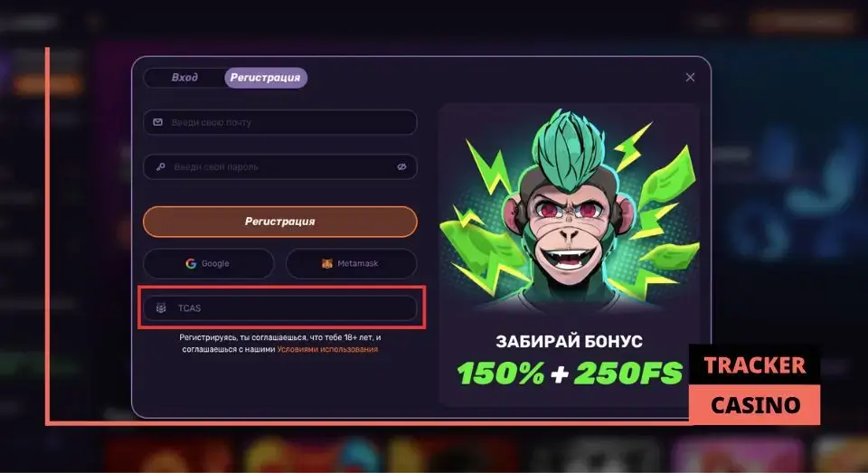Select the TCAS sign-up option

(x=280, y=308)
